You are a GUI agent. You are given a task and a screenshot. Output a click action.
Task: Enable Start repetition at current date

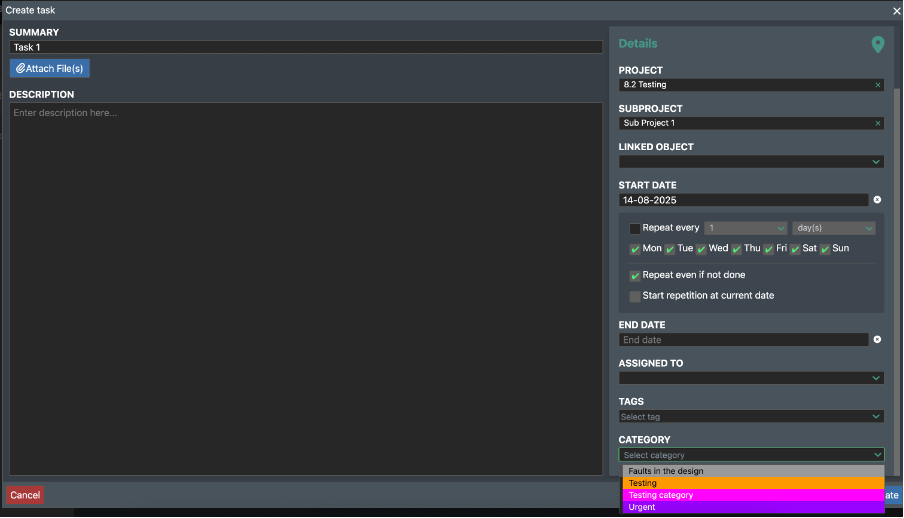click(635, 296)
